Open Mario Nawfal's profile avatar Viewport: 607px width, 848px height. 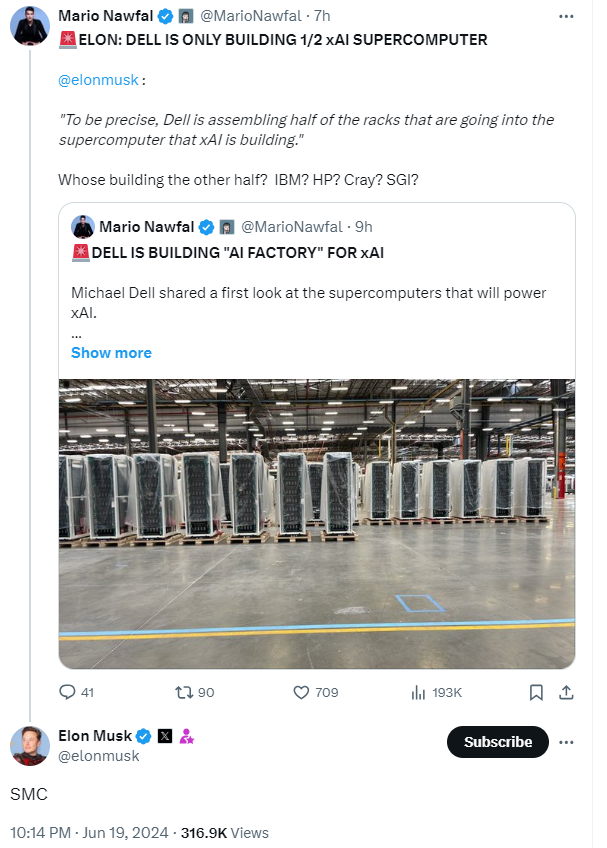(x=31, y=24)
